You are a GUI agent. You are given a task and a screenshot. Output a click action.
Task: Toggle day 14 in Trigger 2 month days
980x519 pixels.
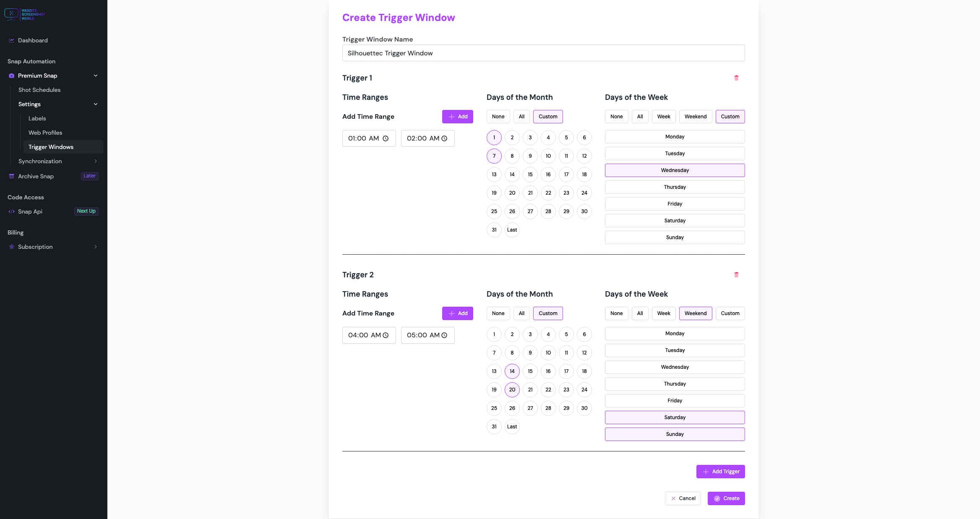coord(512,371)
